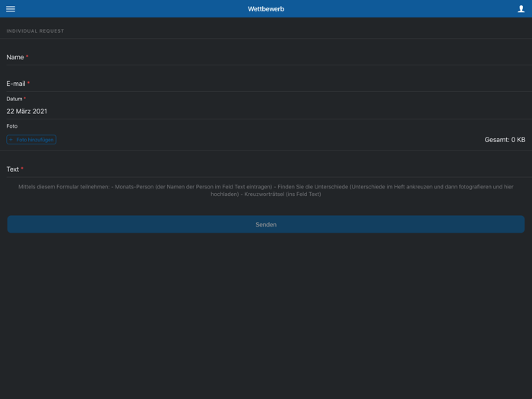Viewport: 532px width, 399px height.
Task: Submit the form with Senden
Action: point(266,224)
